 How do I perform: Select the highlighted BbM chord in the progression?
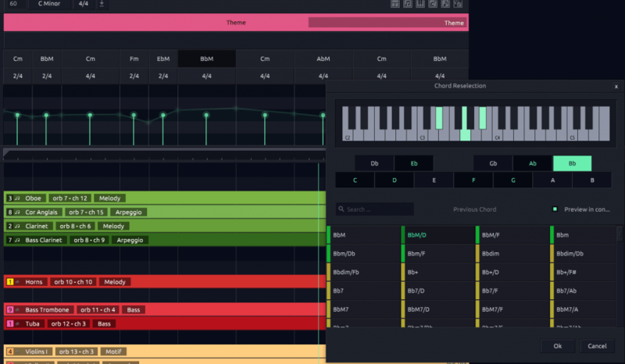click(x=206, y=59)
